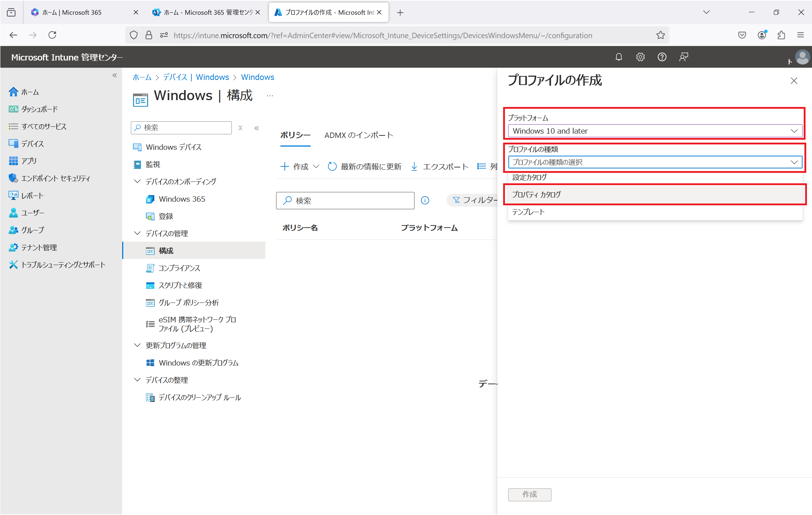
Task: Click the browser address bar
Action: [x=396, y=35]
